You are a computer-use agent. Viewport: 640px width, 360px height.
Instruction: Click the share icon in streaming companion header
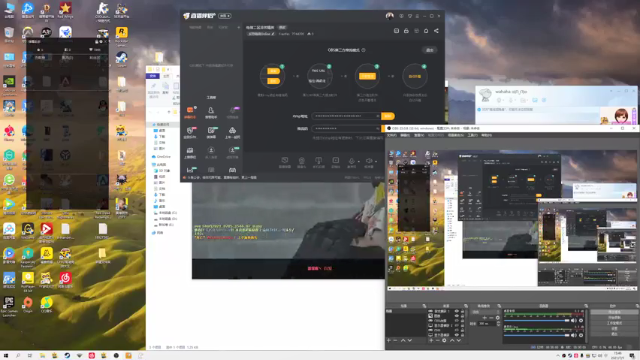click(x=436, y=31)
